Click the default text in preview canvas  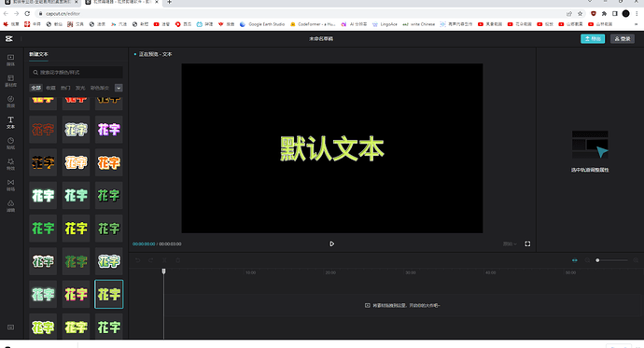(332, 148)
